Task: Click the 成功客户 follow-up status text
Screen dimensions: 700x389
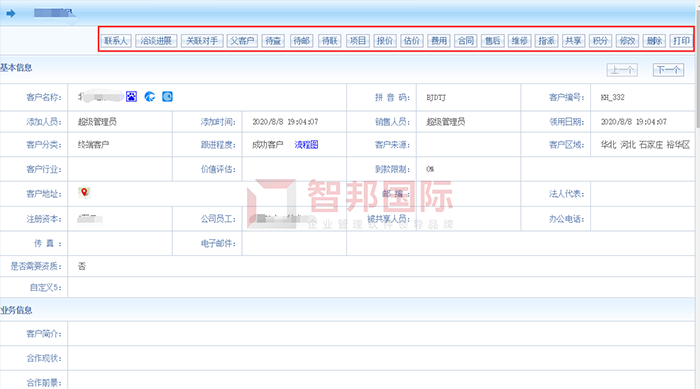Action: click(267, 145)
